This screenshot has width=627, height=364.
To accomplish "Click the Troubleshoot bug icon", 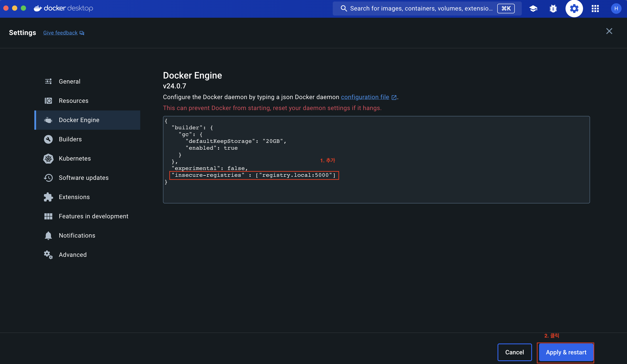I will click(x=553, y=9).
